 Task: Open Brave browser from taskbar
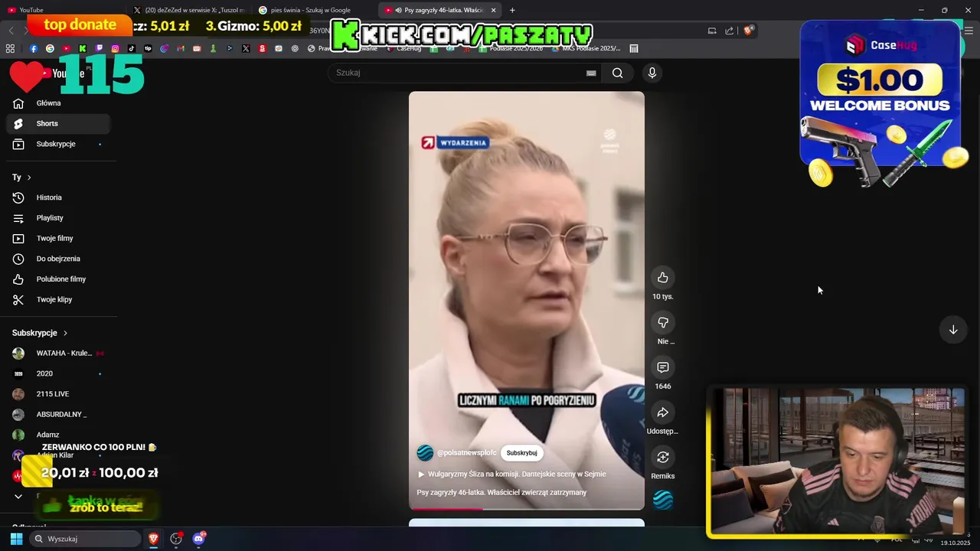click(x=154, y=539)
